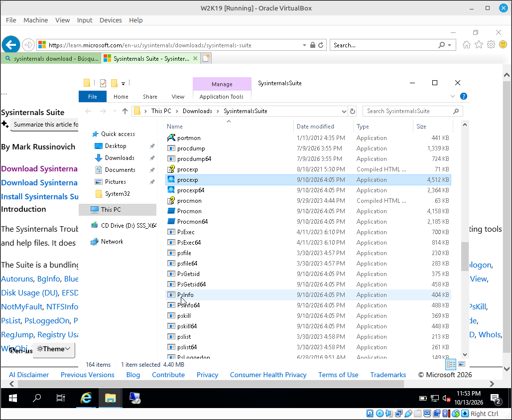Open recent locations dropdown in Explorer
The image size is (512, 420).
click(115, 112)
